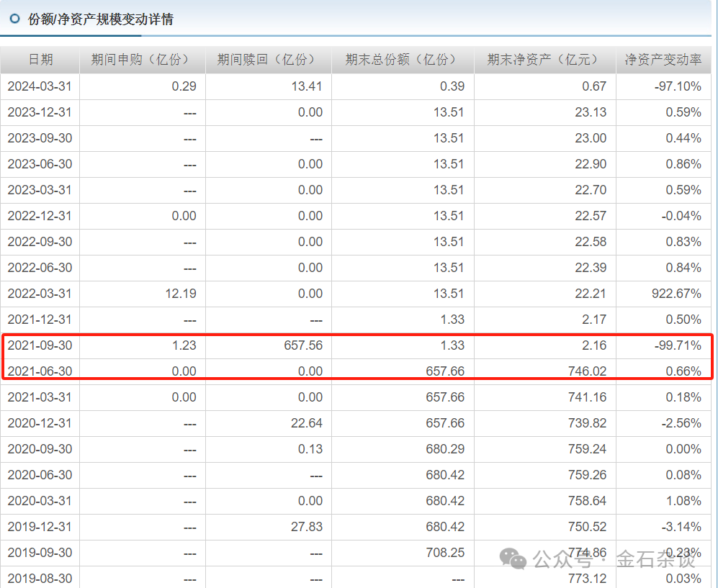718x588 pixels.
Task: Click the 0.84% change rate
Action: pos(683,268)
